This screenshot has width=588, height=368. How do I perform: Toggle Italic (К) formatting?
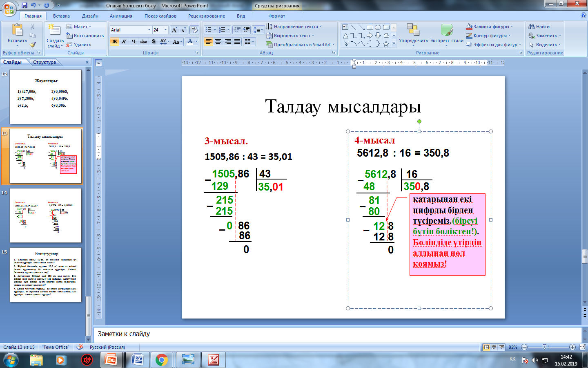tap(124, 42)
